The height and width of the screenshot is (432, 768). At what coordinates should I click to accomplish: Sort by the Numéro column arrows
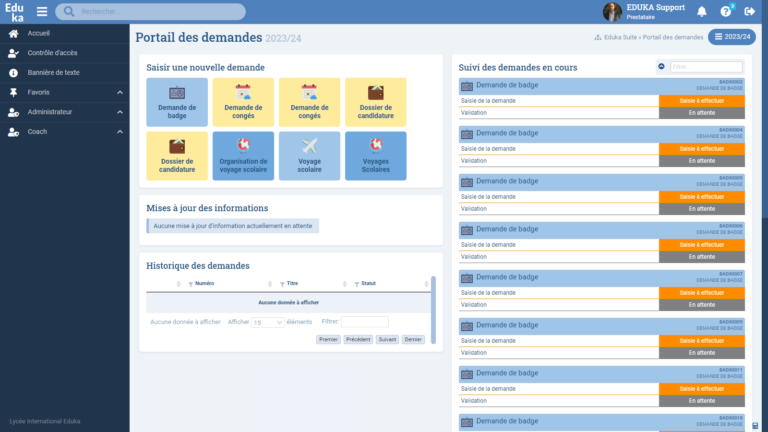coord(270,284)
